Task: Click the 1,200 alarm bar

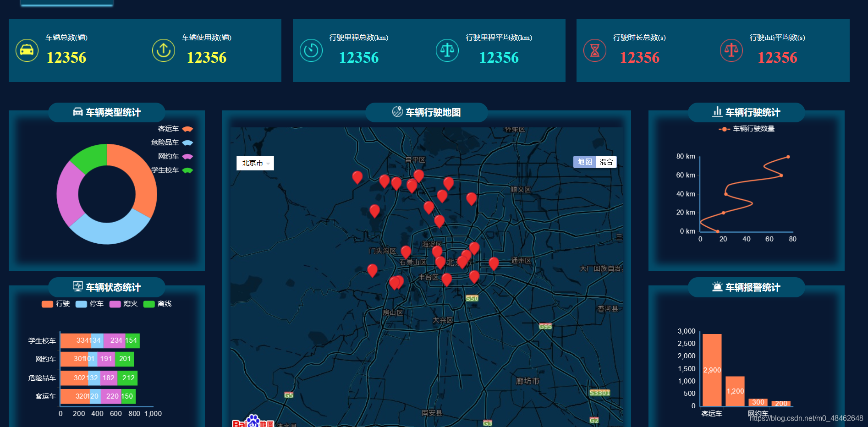Action: pyautogui.click(x=735, y=391)
